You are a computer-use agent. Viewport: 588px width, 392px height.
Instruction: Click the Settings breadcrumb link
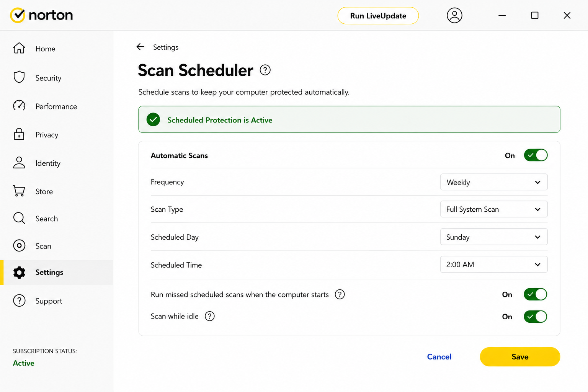pyautogui.click(x=166, y=47)
